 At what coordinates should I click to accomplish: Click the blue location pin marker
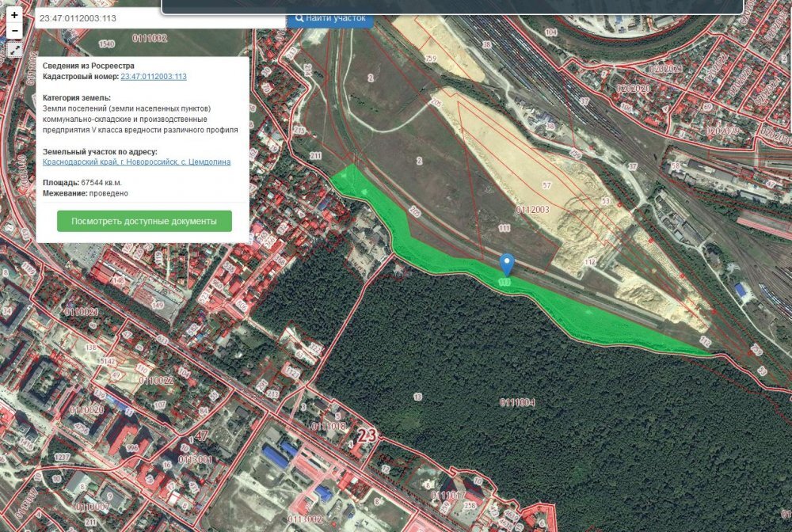tap(507, 265)
